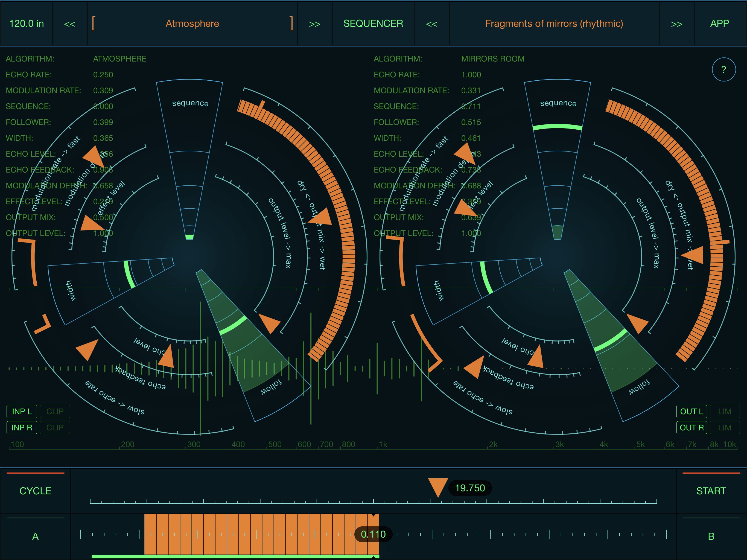The width and height of the screenshot is (747, 560).
Task: Click the A/B crossfade slider at 0.110
Action: pos(373,534)
